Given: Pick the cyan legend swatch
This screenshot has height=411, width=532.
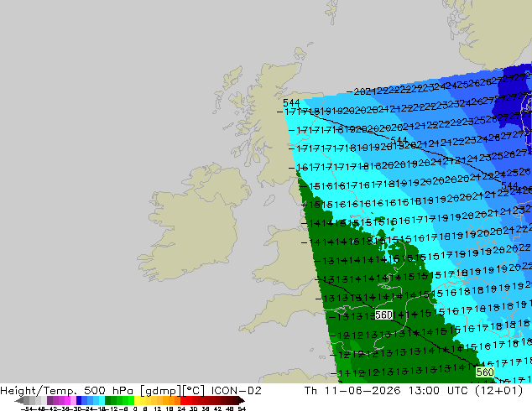Looking at the screenshot, I should 102,400.
